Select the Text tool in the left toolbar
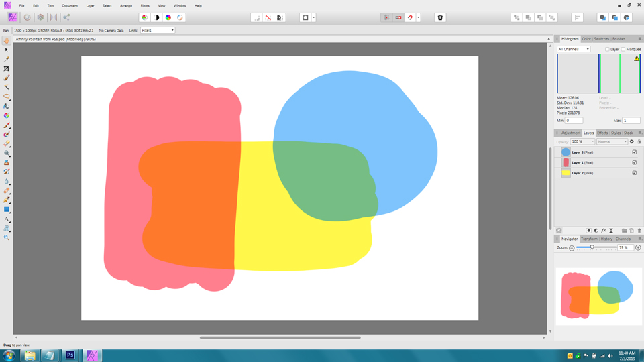644x362 pixels. point(7,219)
